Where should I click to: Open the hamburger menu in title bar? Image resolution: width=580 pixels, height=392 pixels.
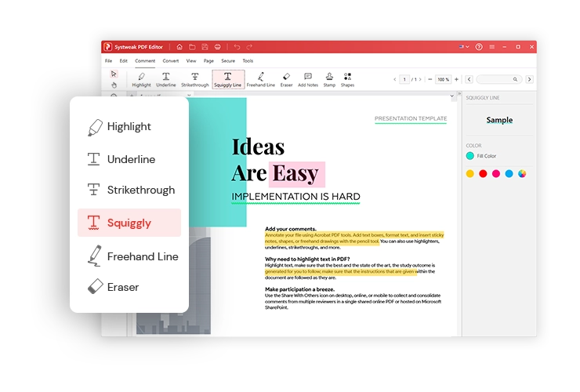coord(491,46)
